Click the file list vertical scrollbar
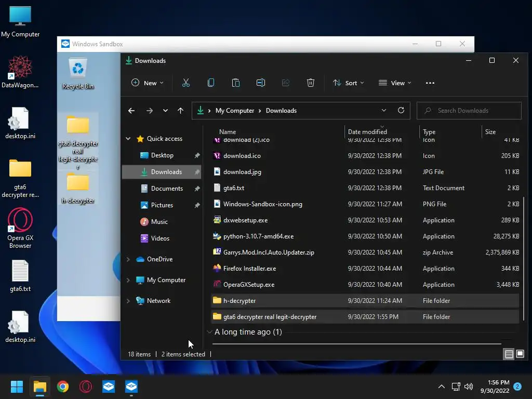This screenshot has height=399, width=532. [524, 258]
